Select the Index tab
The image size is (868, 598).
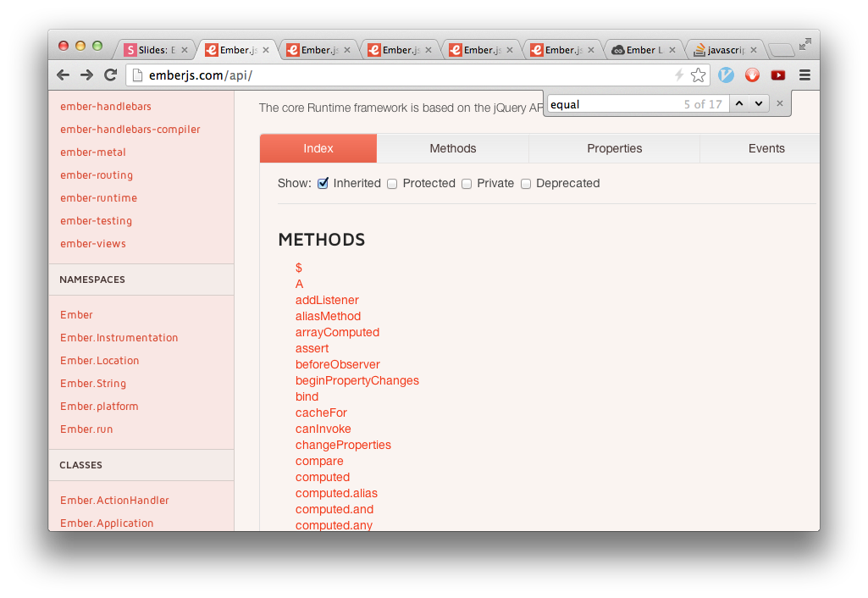pyautogui.click(x=318, y=148)
